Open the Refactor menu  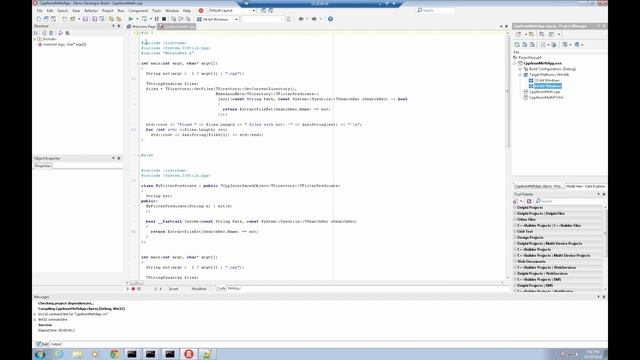coord(91,11)
